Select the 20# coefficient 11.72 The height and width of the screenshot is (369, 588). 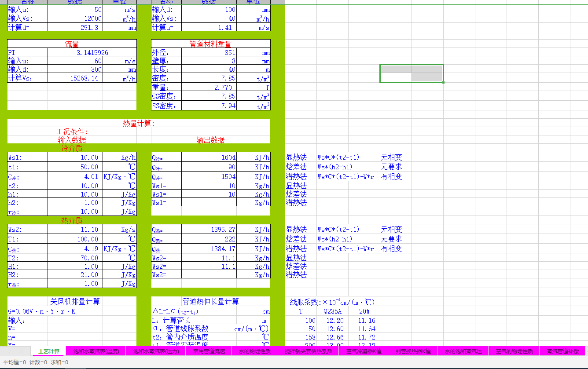(x=364, y=337)
